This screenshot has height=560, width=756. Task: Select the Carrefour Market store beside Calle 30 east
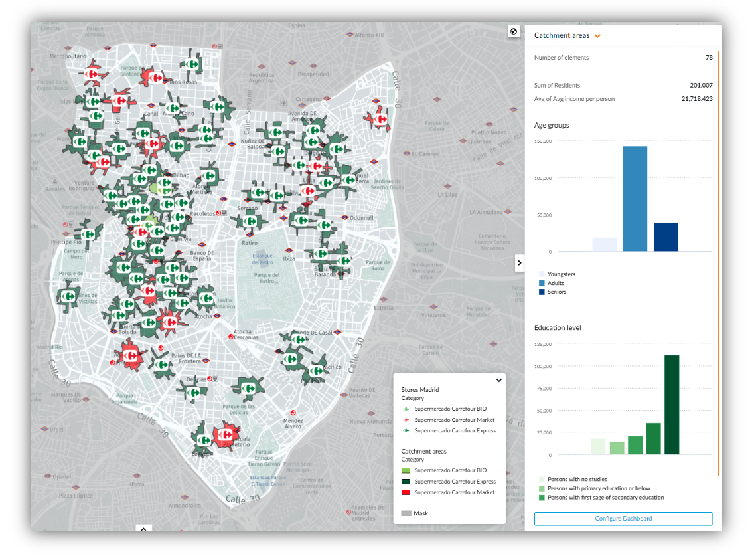380,119
